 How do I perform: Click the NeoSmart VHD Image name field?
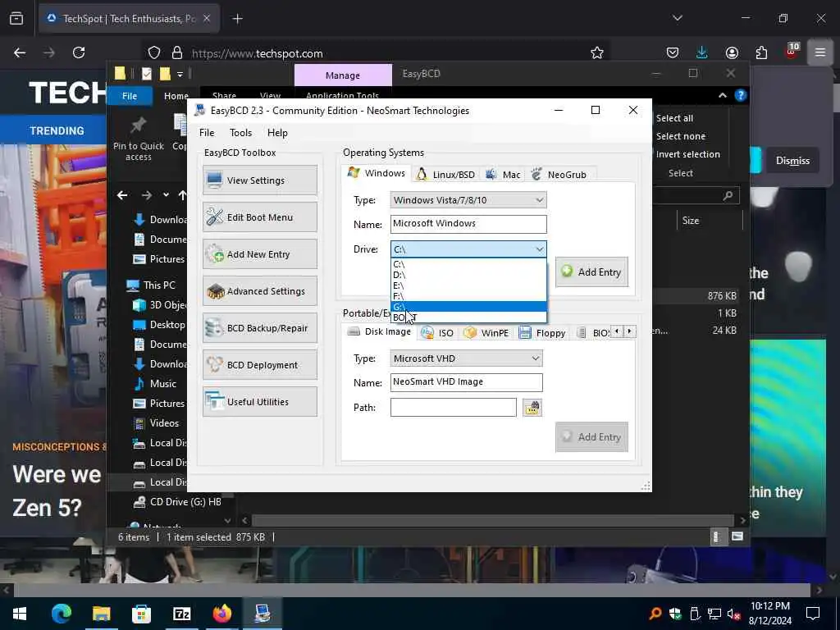pos(466,382)
